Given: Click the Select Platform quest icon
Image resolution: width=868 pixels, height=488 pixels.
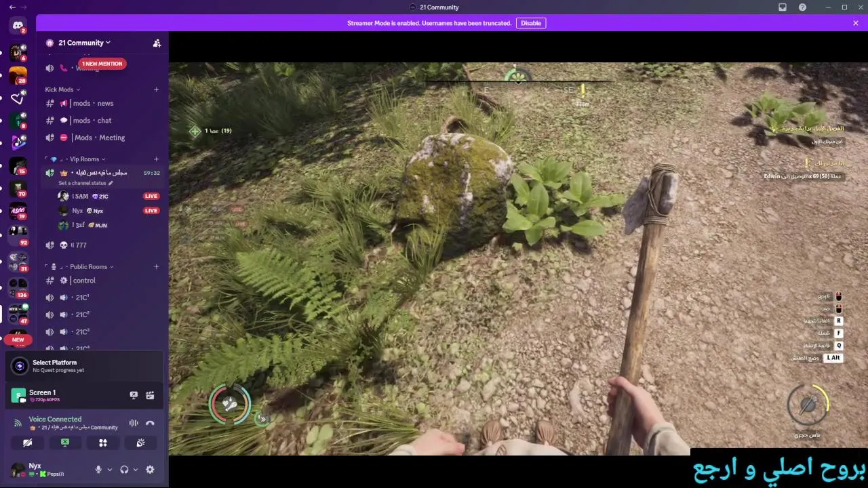Looking at the screenshot, I should tap(20, 366).
